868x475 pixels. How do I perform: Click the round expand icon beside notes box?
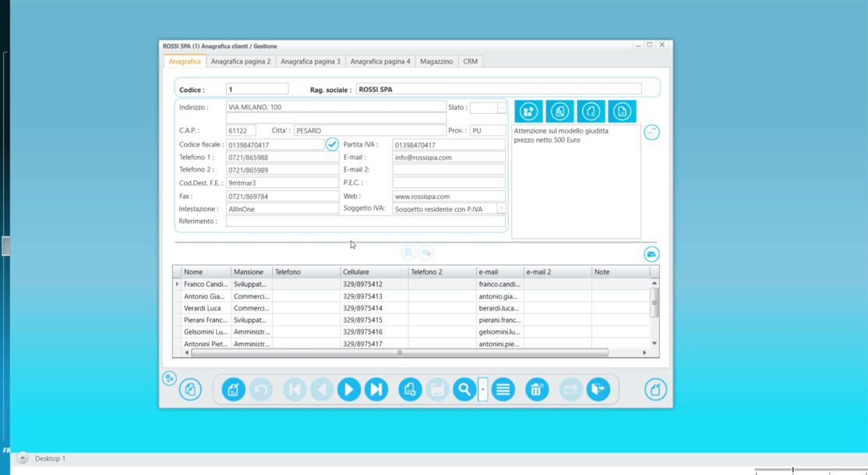point(651,133)
